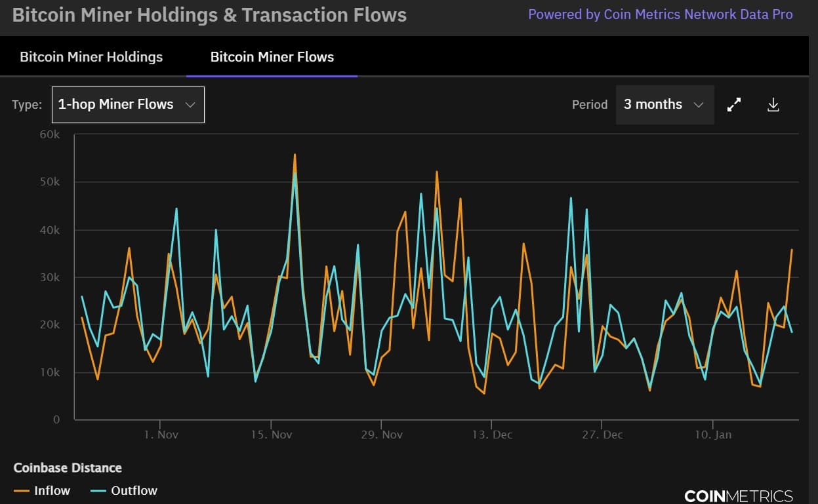This screenshot has width=818, height=504.
Task: Click the Bitcoin Miner Holdings & Transaction Flows title
Action: pyautogui.click(x=209, y=15)
